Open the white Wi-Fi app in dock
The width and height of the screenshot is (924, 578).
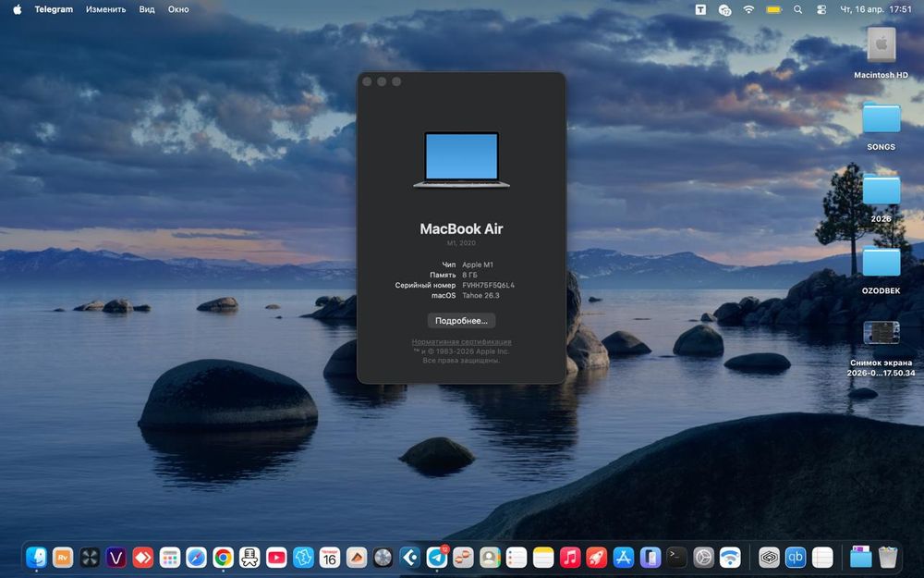pos(730,558)
